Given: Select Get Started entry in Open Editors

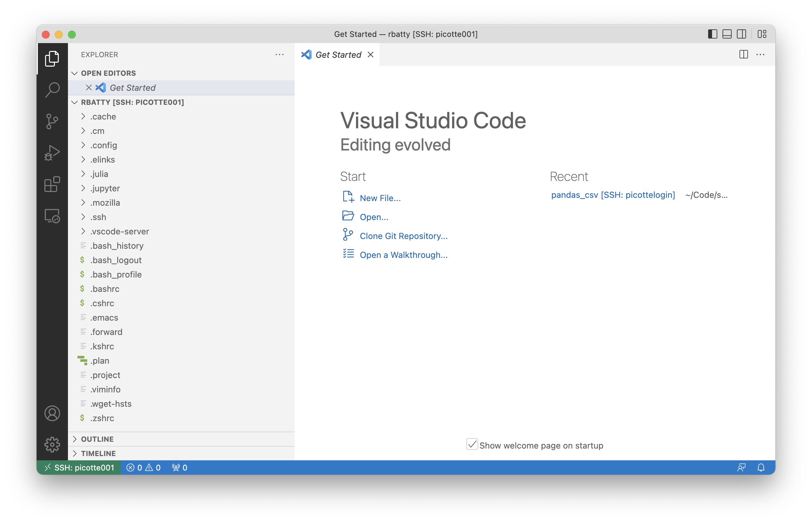Looking at the screenshot, I should 181,87.
